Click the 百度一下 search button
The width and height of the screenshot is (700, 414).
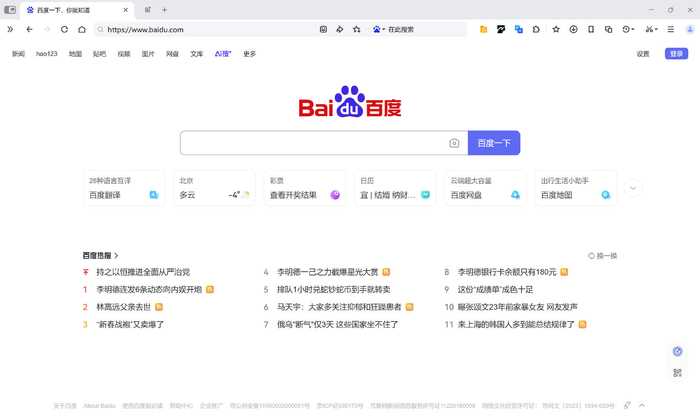[x=494, y=143]
